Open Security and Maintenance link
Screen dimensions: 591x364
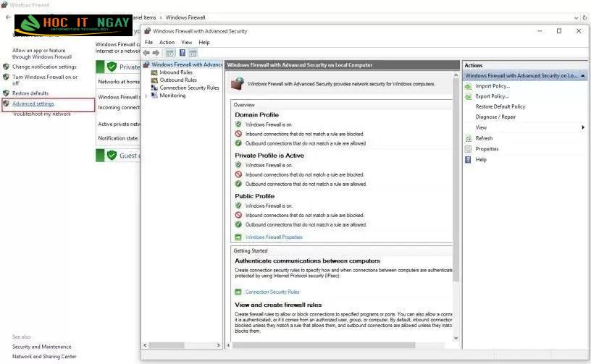(41, 347)
